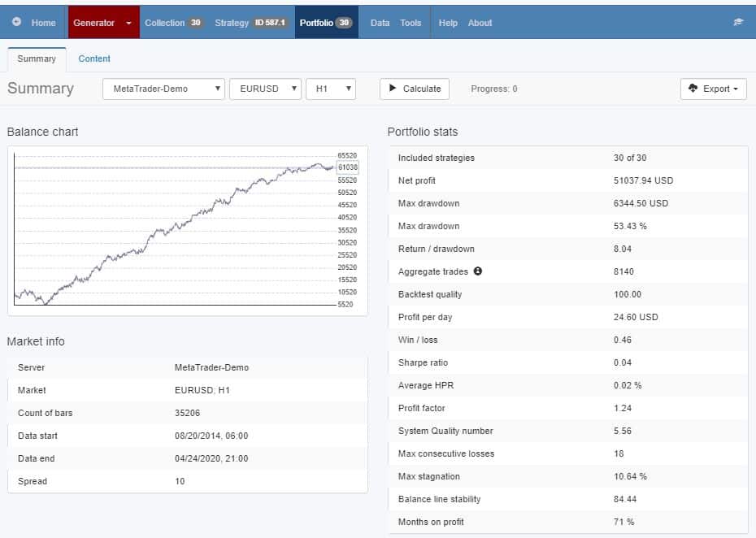
Task: Open the Help menu
Action: [x=447, y=22]
